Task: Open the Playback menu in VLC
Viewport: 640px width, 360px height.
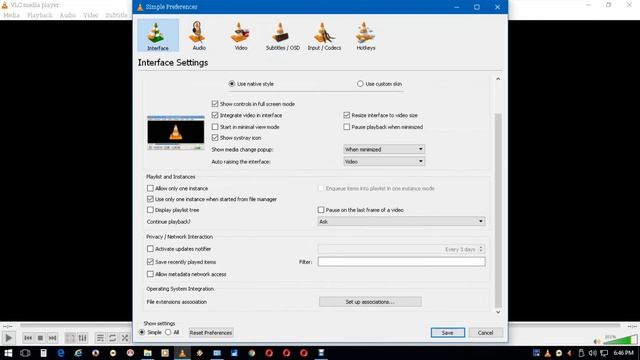Action: tap(40, 15)
